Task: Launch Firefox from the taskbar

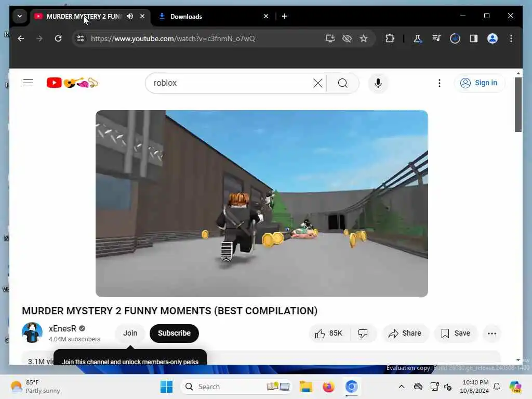Action: click(328, 387)
